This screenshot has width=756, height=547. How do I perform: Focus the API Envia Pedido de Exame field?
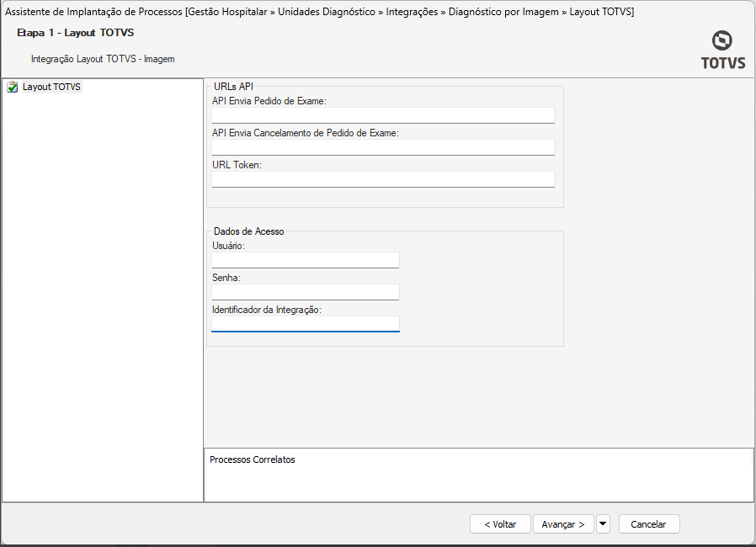383,115
